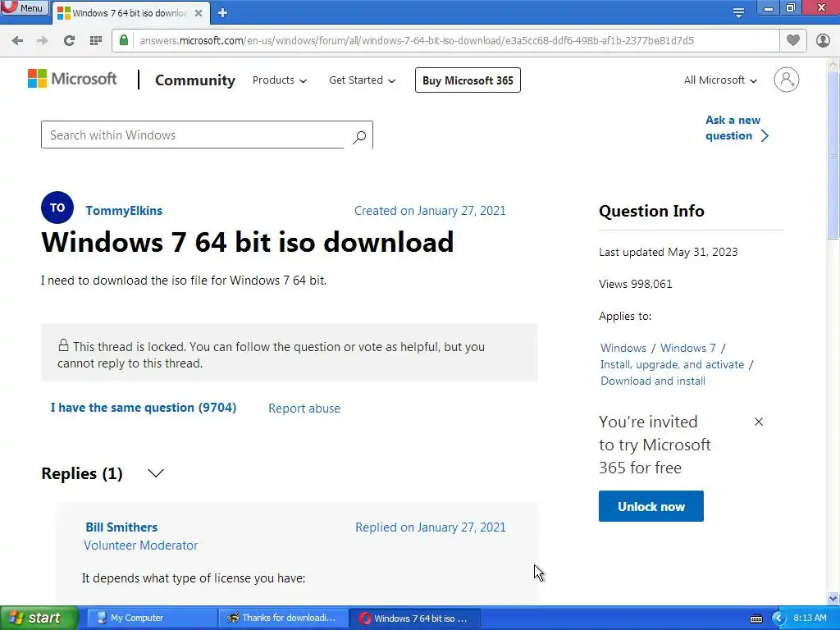This screenshot has width=840, height=630.
Task: Open TommyElkins profile link
Action: (124, 211)
